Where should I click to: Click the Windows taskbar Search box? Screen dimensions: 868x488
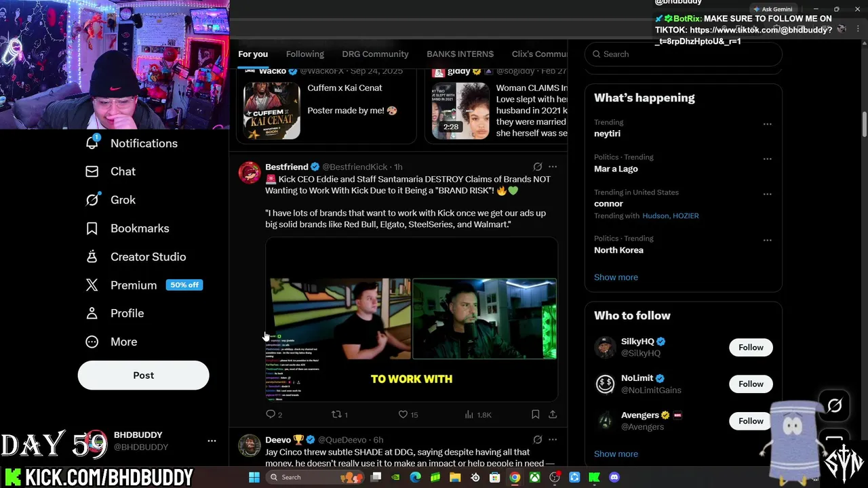coord(314,477)
